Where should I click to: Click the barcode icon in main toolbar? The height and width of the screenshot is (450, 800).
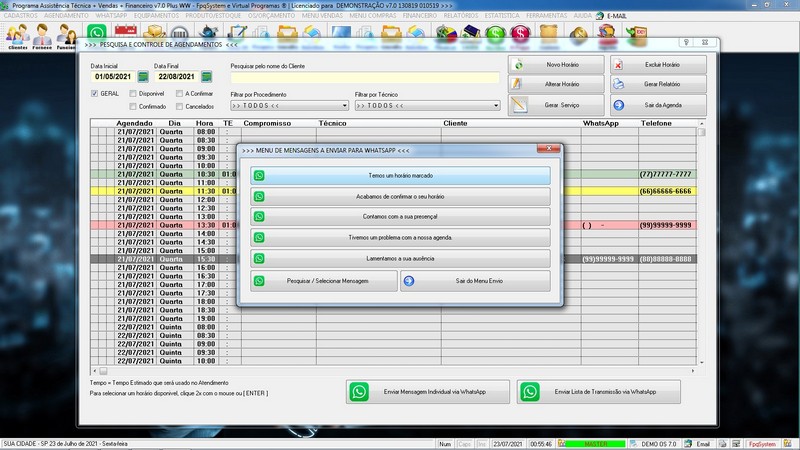pos(180,33)
